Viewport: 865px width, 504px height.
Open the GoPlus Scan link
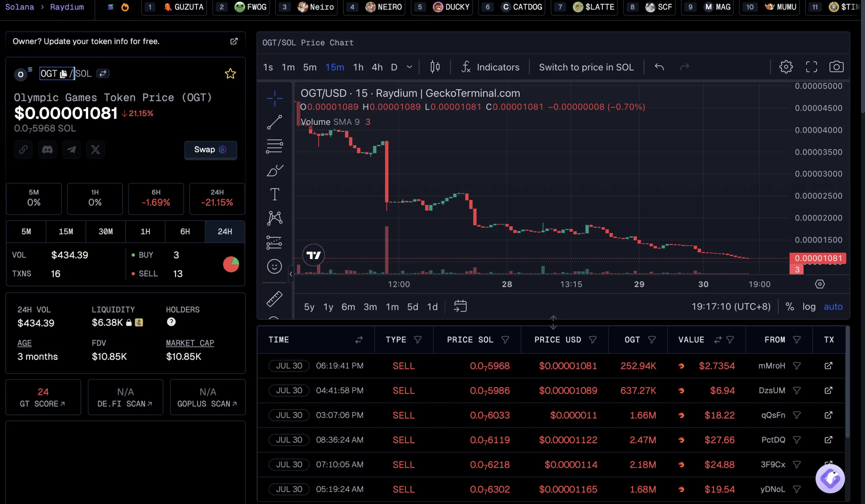(208, 397)
